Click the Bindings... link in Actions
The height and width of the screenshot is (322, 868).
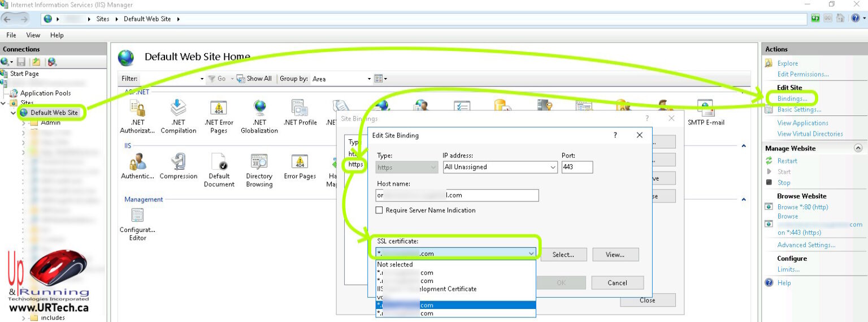(x=792, y=98)
